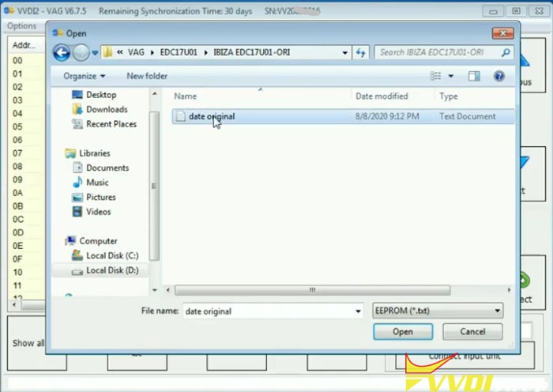
Task: Select EDC17U01 in the address path
Action: pyautogui.click(x=179, y=52)
